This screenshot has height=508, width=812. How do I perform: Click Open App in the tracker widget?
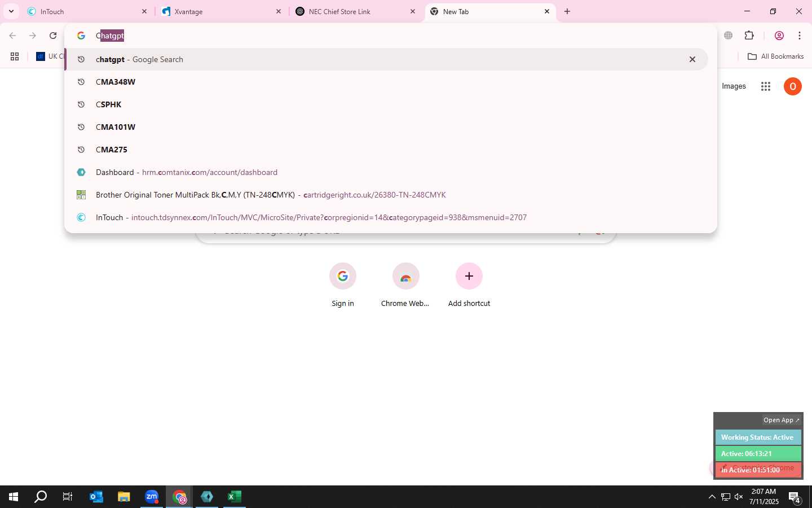coord(781,420)
